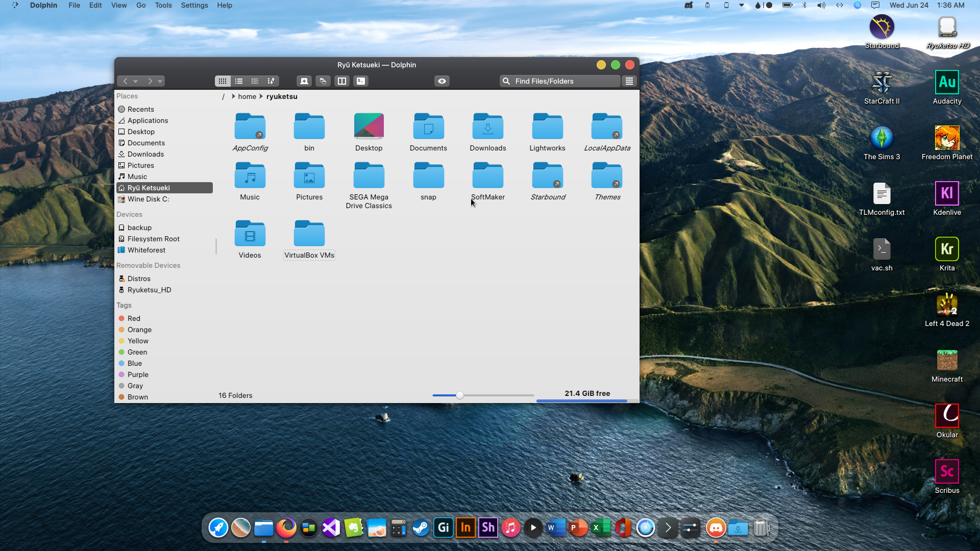The width and height of the screenshot is (980, 551).
Task: Switch to Compact list view mode
Action: (239, 81)
